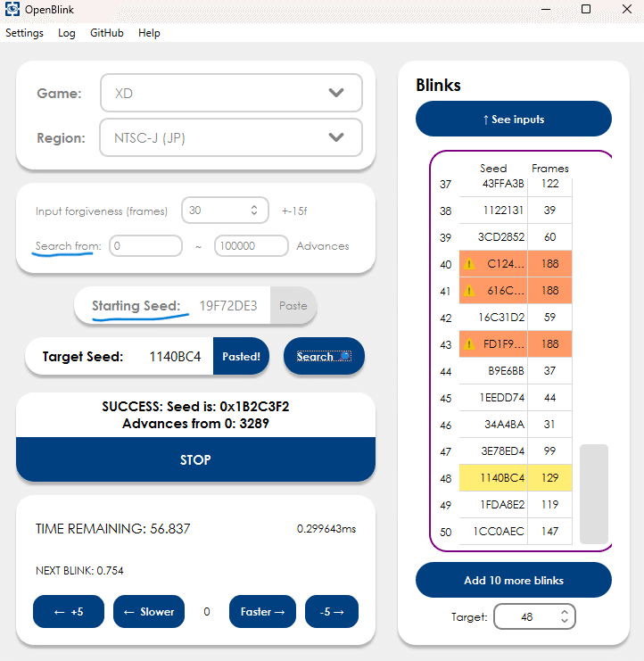Click the Input forgiveness spinner arrows
The width and height of the screenshot is (644, 661).
coord(254,210)
